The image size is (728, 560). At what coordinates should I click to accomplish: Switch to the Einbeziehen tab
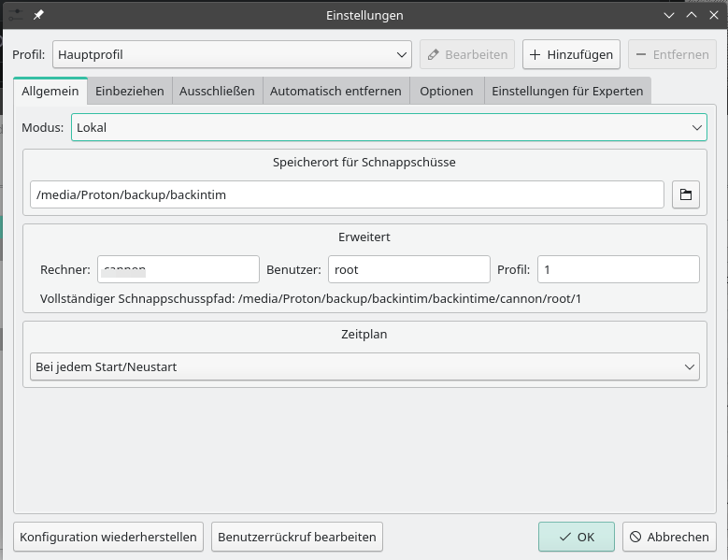(129, 91)
